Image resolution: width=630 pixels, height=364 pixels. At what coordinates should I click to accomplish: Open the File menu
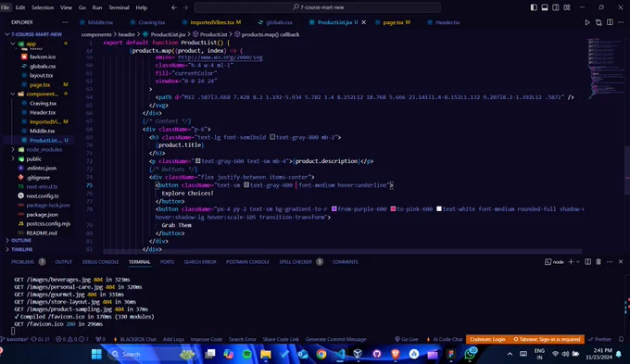5,7
